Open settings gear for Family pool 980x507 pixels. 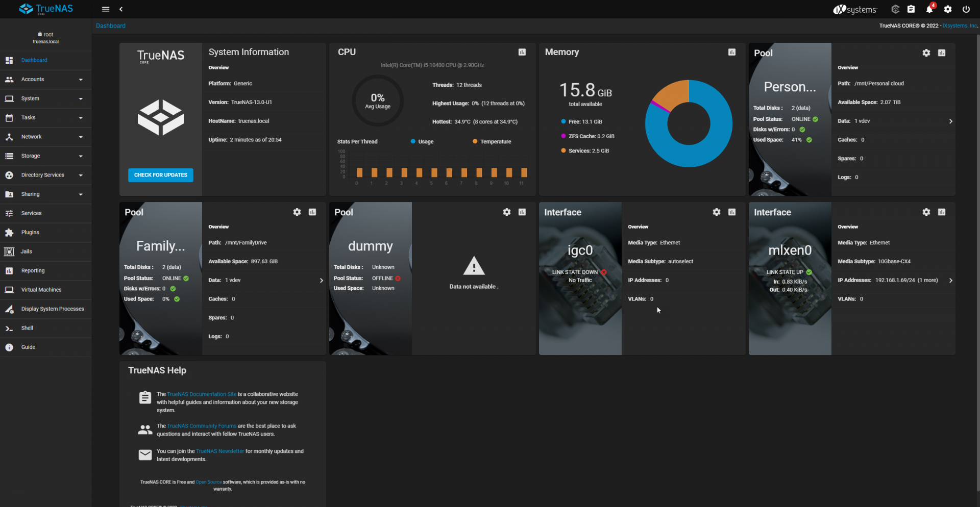(297, 212)
